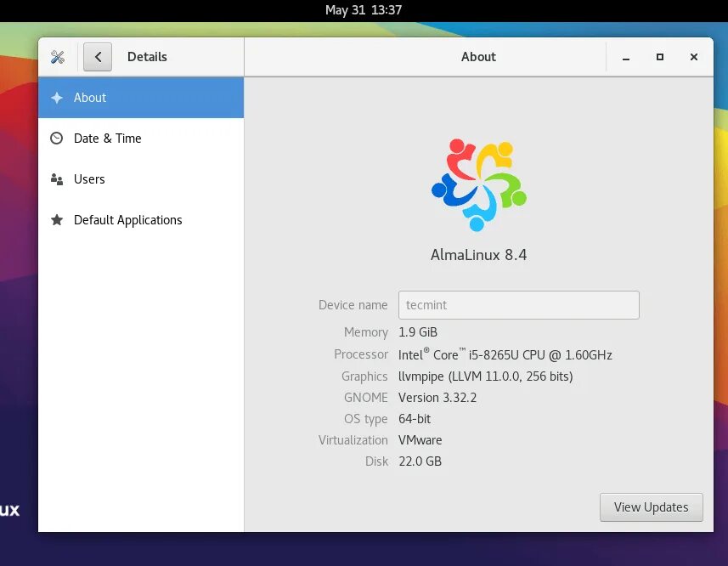728x566 pixels.
Task: Click the About title in the header bar
Action: (x=478, y=57)
